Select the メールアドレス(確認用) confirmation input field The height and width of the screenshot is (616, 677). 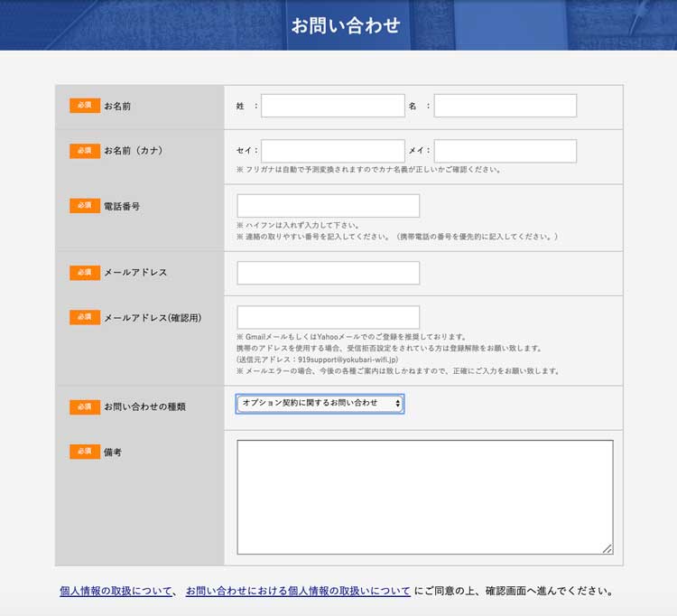click(x=328, y=317)
